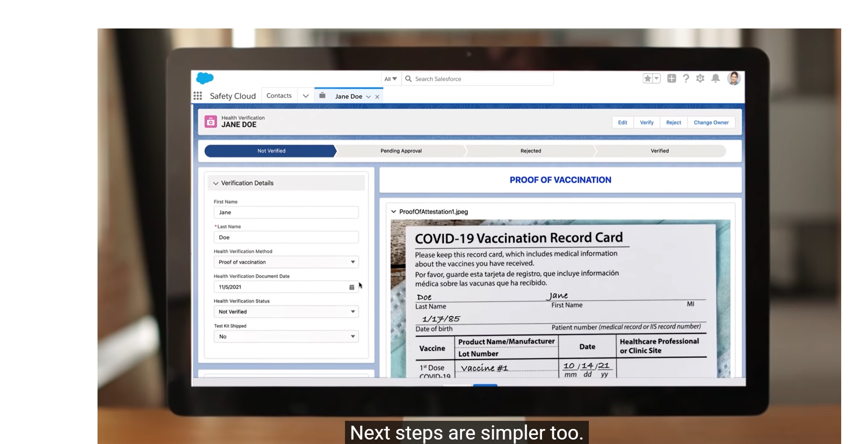Click the Search Salesforce input field
Viewport: 868px width, 444px height.
477,79
